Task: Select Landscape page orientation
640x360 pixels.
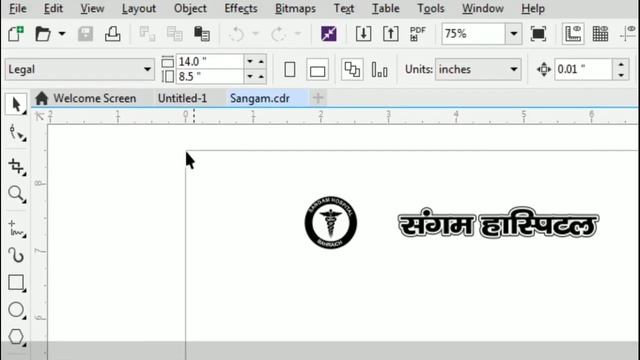Action: [x=317, y=70]
